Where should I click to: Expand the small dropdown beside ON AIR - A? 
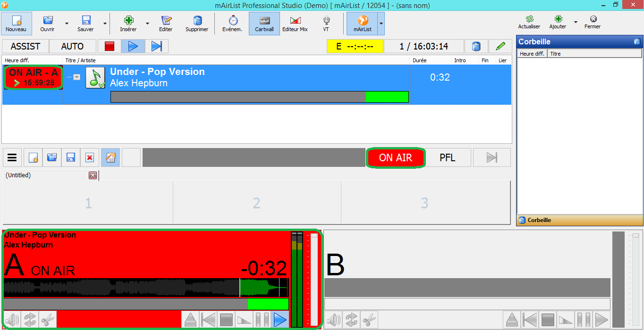tap(76, 77)
